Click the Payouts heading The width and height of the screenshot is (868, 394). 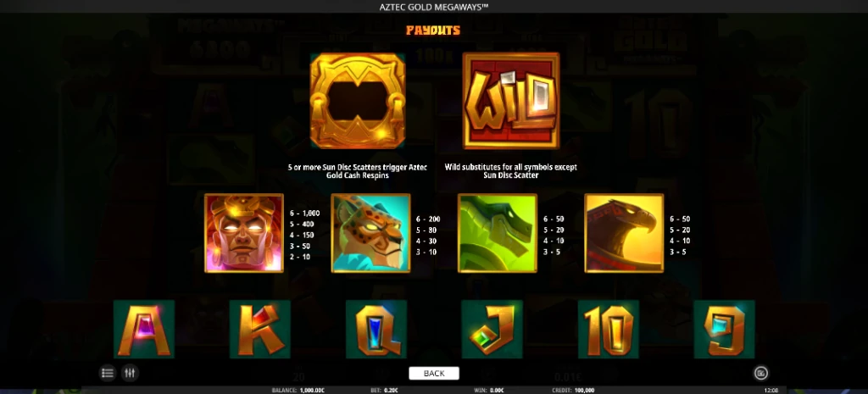coord(433,30)
